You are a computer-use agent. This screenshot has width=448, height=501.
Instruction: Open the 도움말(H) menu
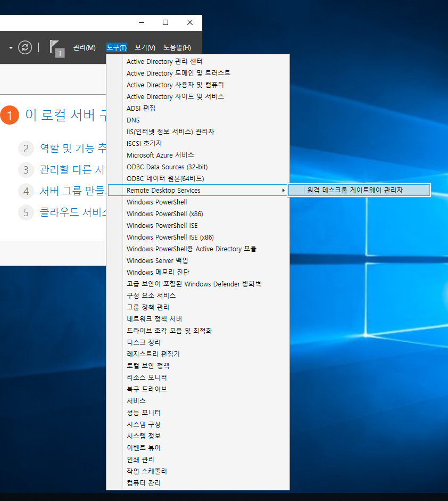[177, 47]
